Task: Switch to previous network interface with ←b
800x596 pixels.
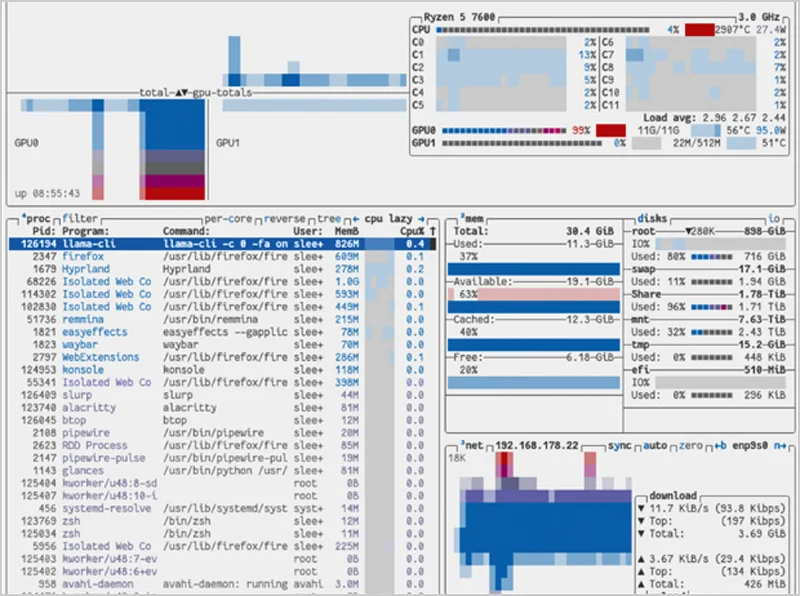Action: tap(719, 445)
